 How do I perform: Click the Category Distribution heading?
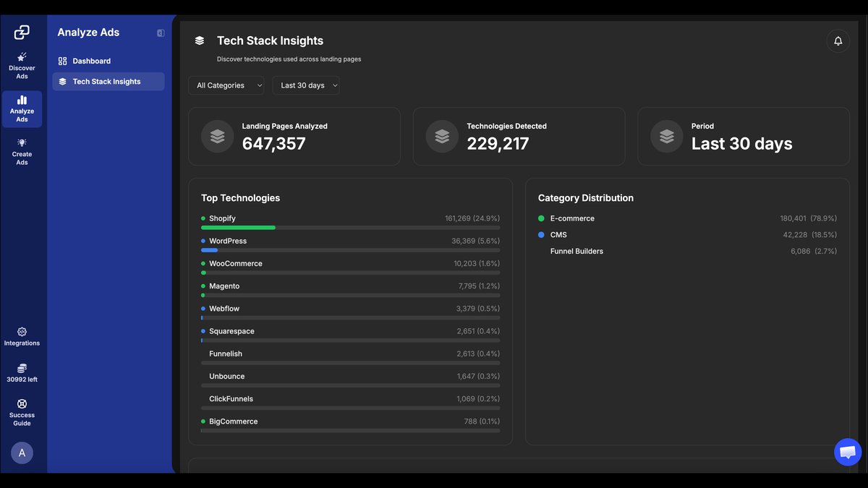(x=586, y=198)
